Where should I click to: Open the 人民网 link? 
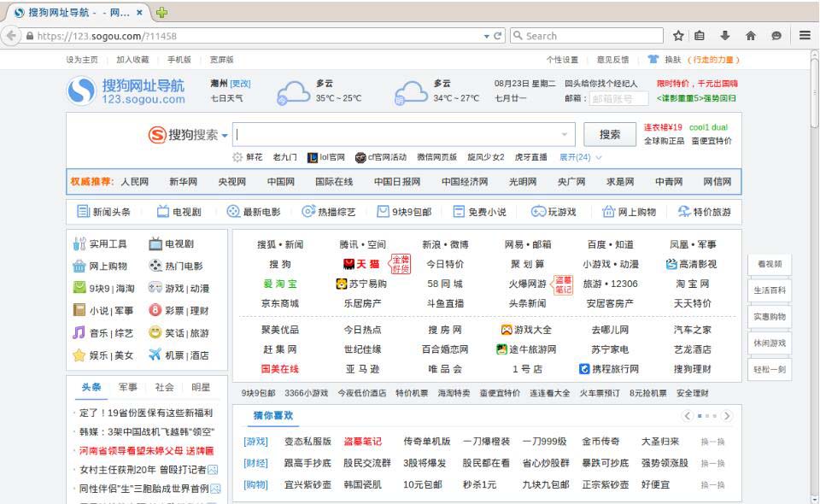135,182
